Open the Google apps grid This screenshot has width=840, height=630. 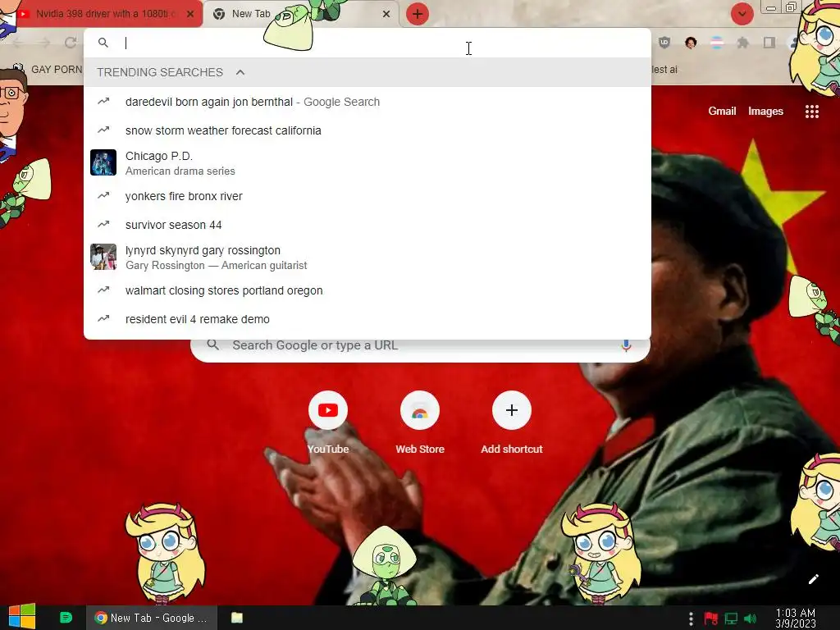pyautogui.click(x=812, y=112)
